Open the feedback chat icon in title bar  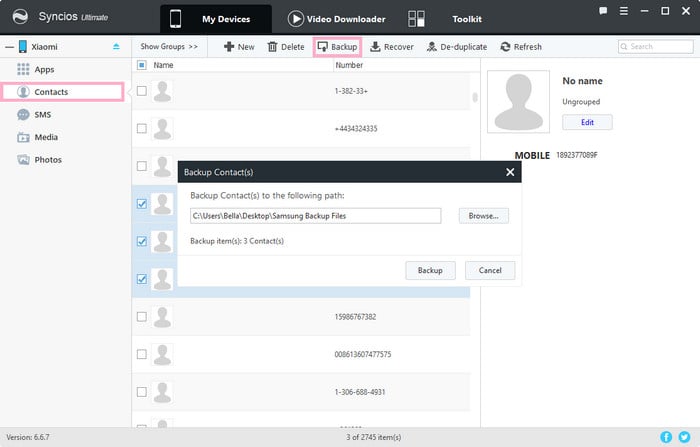(x=603, y=11)
